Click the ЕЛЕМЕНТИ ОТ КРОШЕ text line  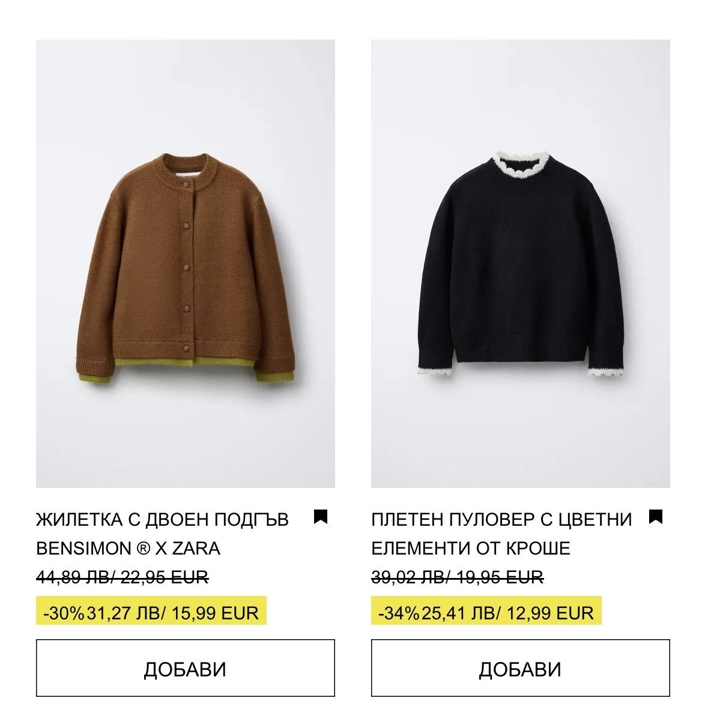pos(471,548)
